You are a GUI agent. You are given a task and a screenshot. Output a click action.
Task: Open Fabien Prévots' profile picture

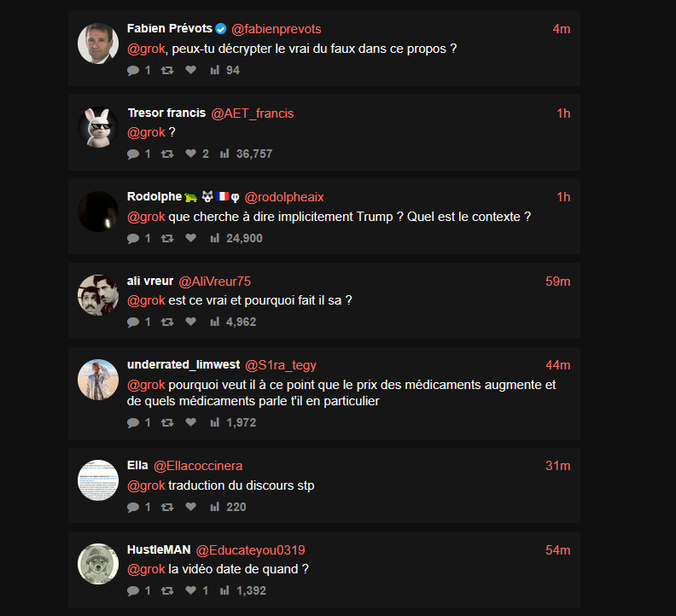(98, 44)
